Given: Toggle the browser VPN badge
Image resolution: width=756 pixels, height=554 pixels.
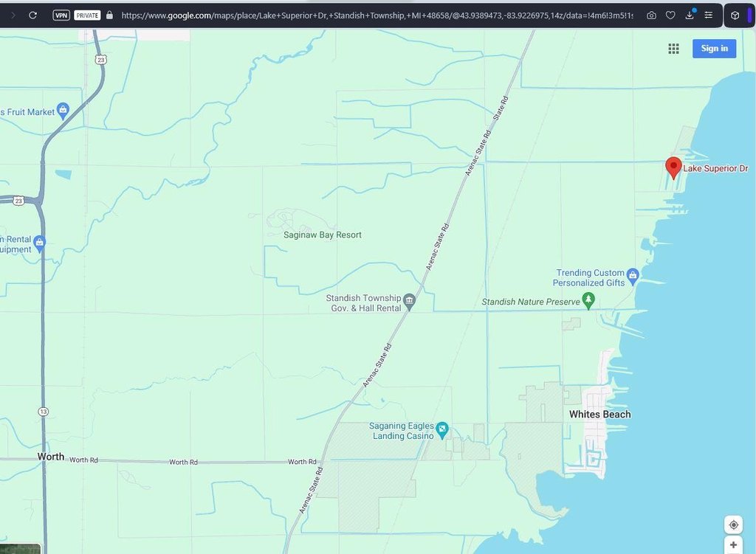Looking at the screenshot, I should coord(61,15).
